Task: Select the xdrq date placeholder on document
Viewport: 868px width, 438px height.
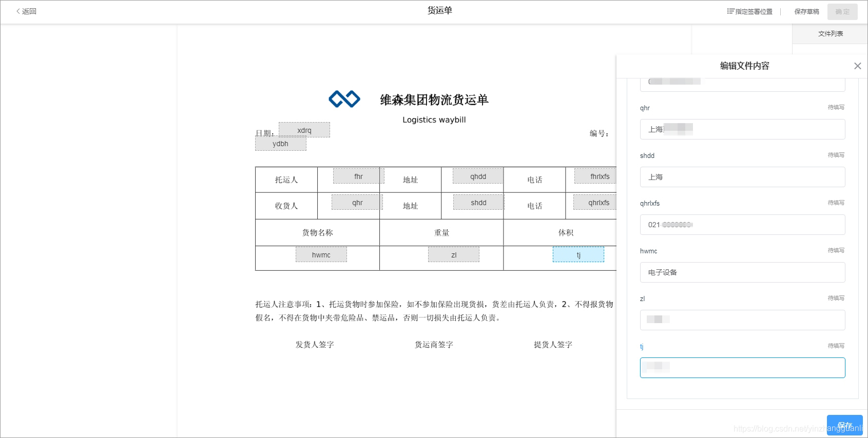Action: click(x=304, y=130)
